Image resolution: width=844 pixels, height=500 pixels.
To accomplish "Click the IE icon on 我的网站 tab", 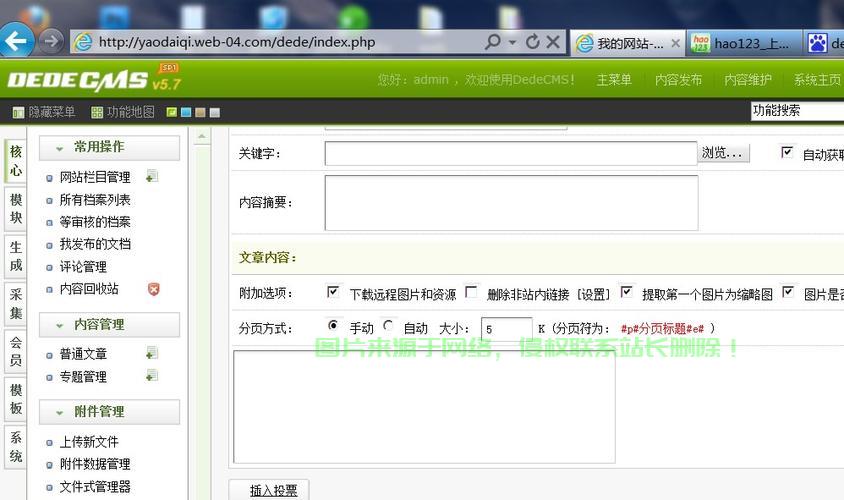I will (x=585, y=43).
